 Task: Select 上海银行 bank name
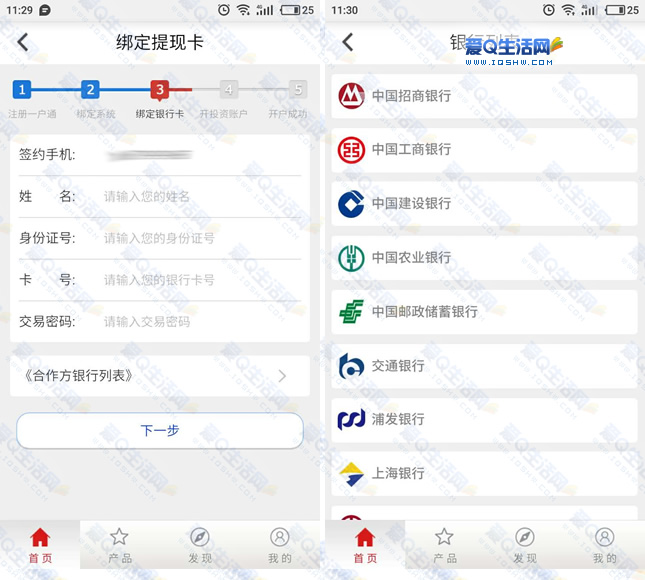(x=398, y=473)
